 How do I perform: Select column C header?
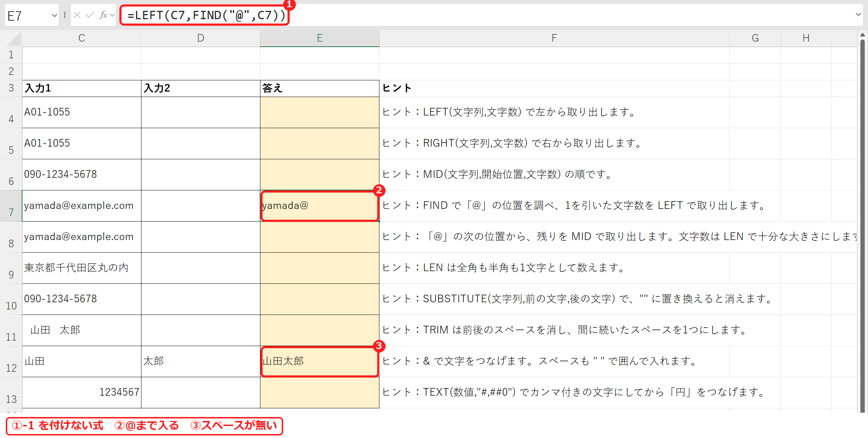[x=82, y=38]
